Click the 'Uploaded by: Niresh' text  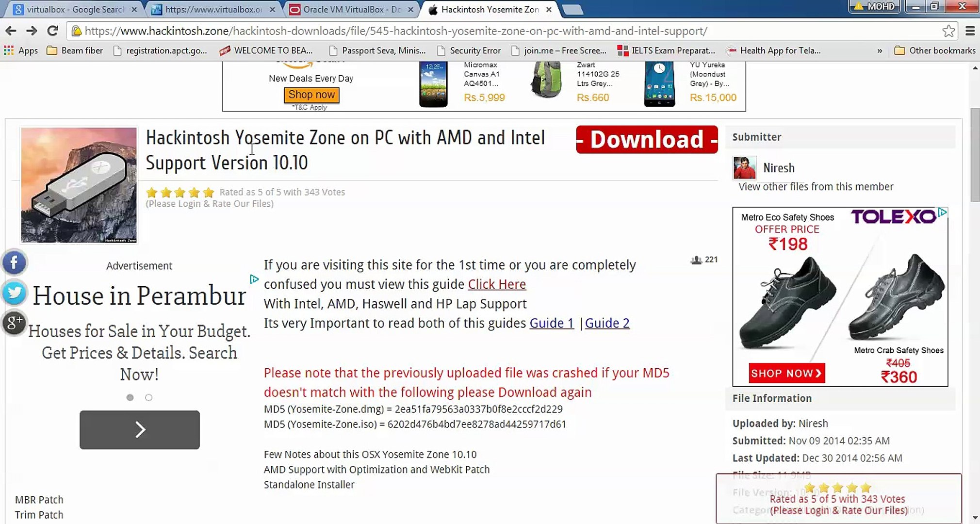tap(780, 424)
